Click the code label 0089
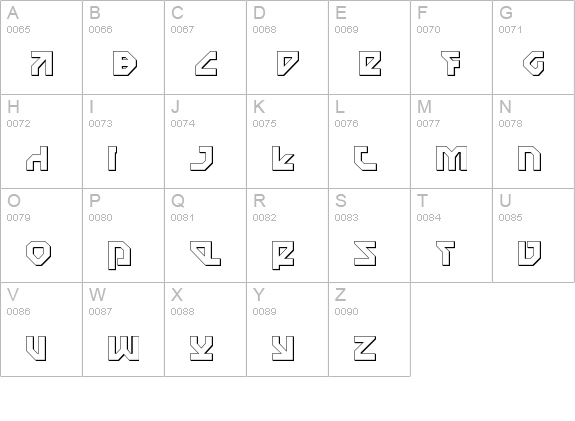 click(264, 312)
